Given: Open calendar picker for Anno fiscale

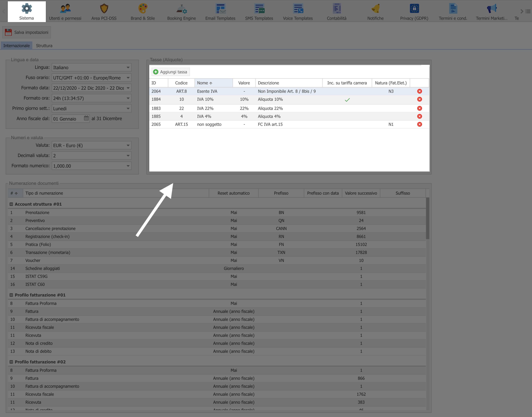Looking at the screenshot, I should (86, 118).
